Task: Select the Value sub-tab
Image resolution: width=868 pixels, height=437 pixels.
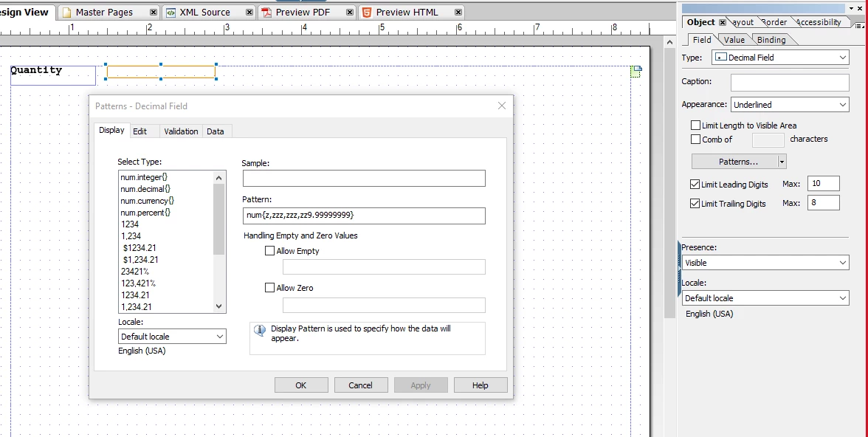Action: point(734,40)
